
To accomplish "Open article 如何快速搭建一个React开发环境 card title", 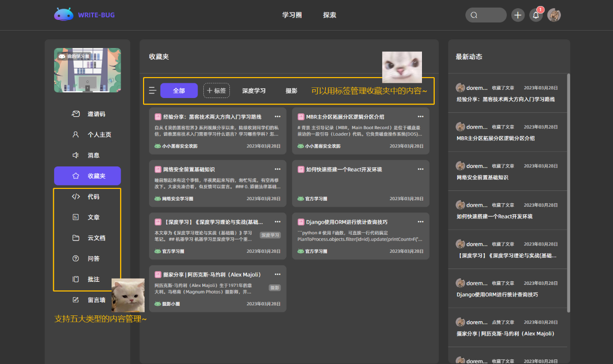I will tap(344, 169).
